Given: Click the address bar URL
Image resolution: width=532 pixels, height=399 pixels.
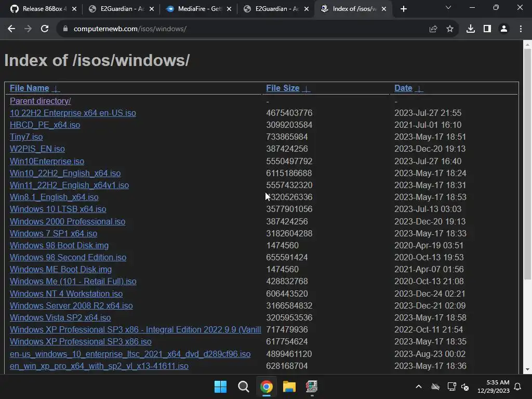Looking at the screenshot, I should pyautogui.click(x=130, y=29).
